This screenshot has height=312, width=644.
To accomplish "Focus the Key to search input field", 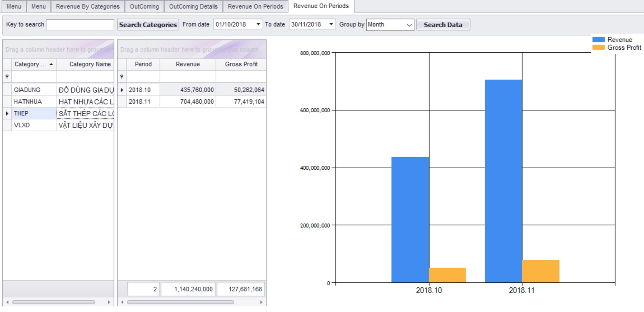I will [80, 25].
